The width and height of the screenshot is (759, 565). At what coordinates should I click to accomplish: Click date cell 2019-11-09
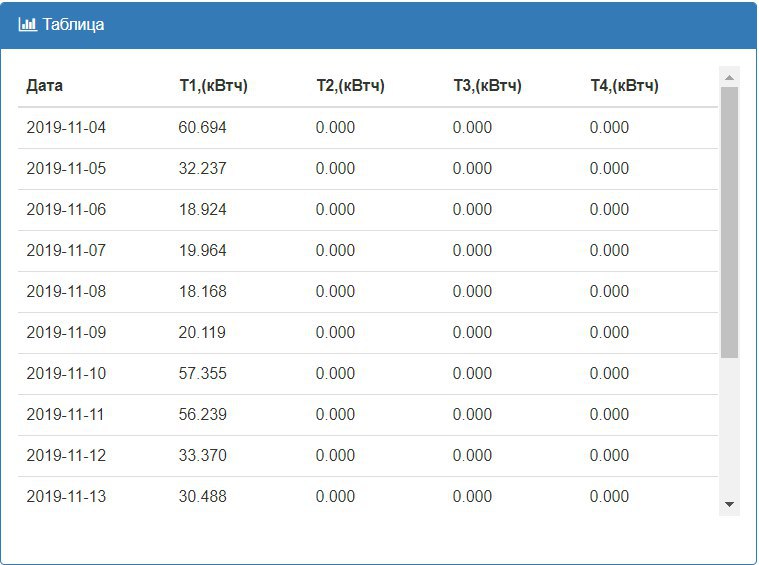point(66,332)
